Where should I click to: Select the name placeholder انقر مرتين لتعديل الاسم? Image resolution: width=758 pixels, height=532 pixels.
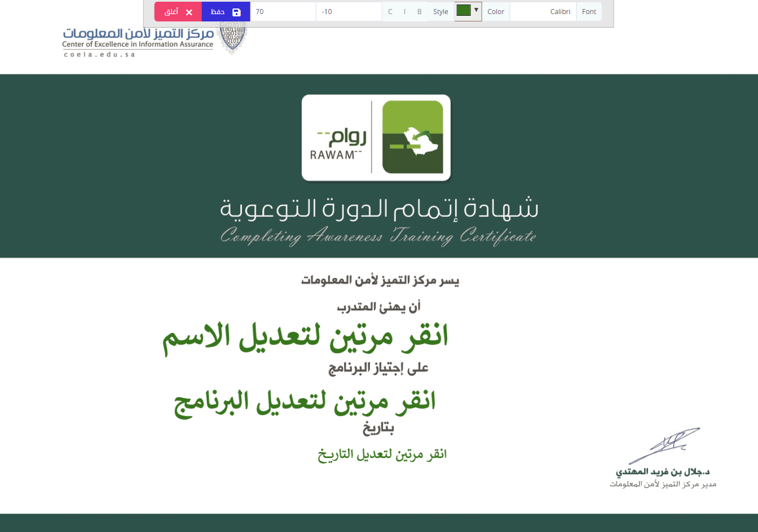pos(305,335)
